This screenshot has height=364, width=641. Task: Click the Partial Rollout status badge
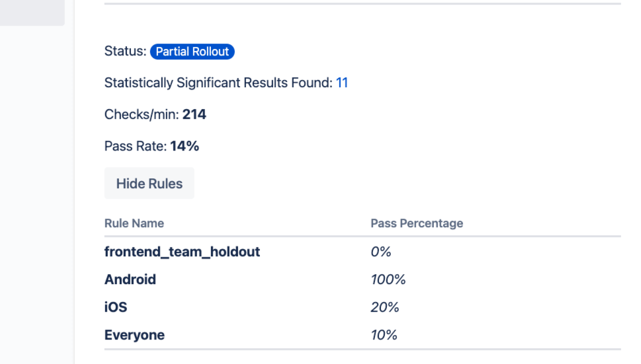(x=192, y=52)
